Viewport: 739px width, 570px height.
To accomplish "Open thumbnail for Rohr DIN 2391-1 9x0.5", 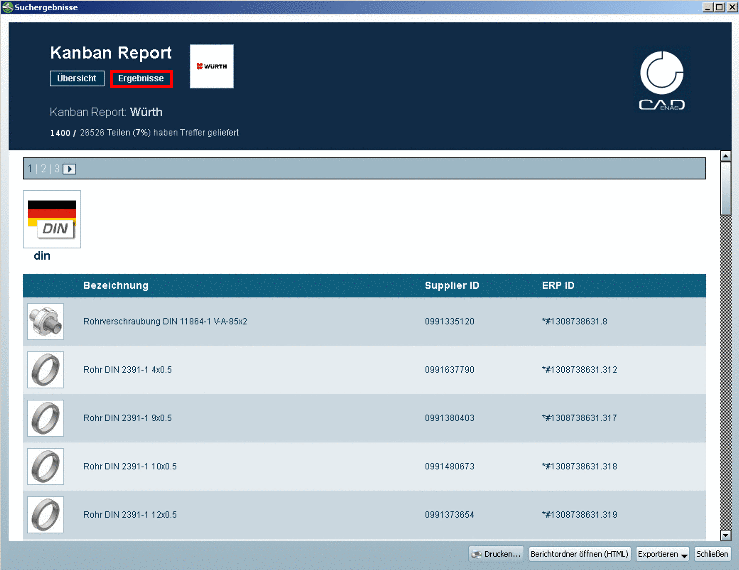I will click(45, 418).
